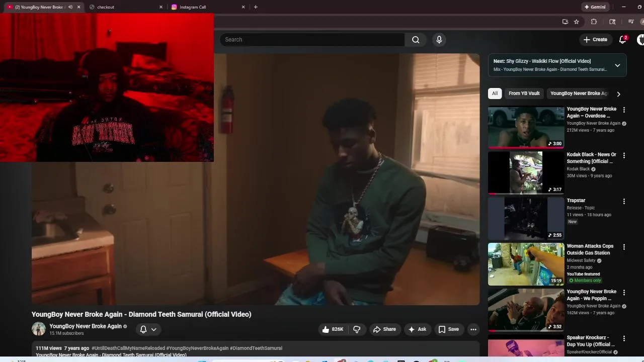Open options for Dap You Up video
This screenshot has width=644, height=362.
[x=624, y=338]
